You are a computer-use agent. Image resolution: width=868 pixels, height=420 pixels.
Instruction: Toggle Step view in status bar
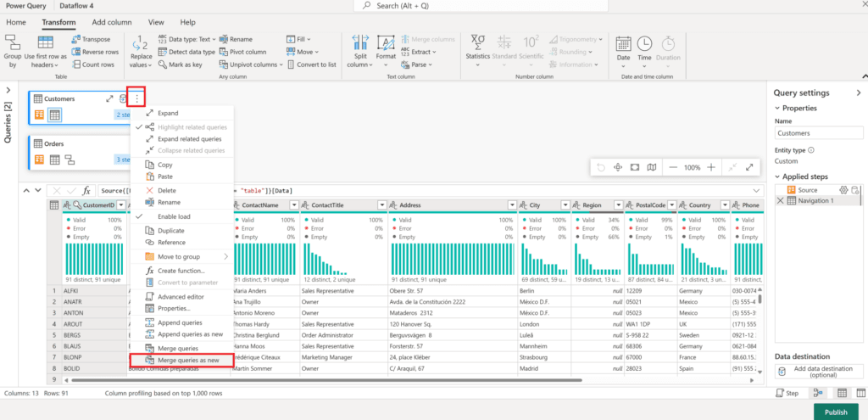click(786, 394)
